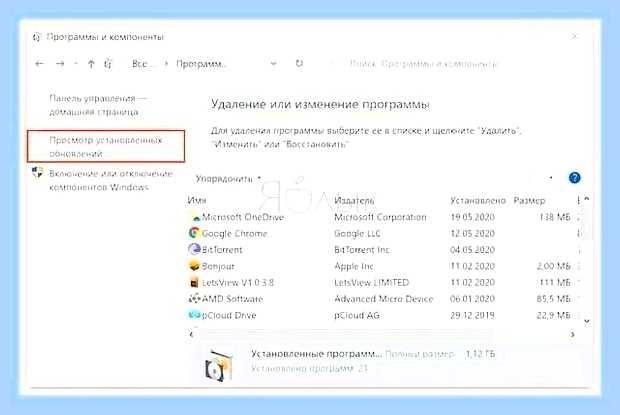Viewport: 620px width, 415px height.
Task: Click total size 1,12 ГБ
Action: point(480,354)
